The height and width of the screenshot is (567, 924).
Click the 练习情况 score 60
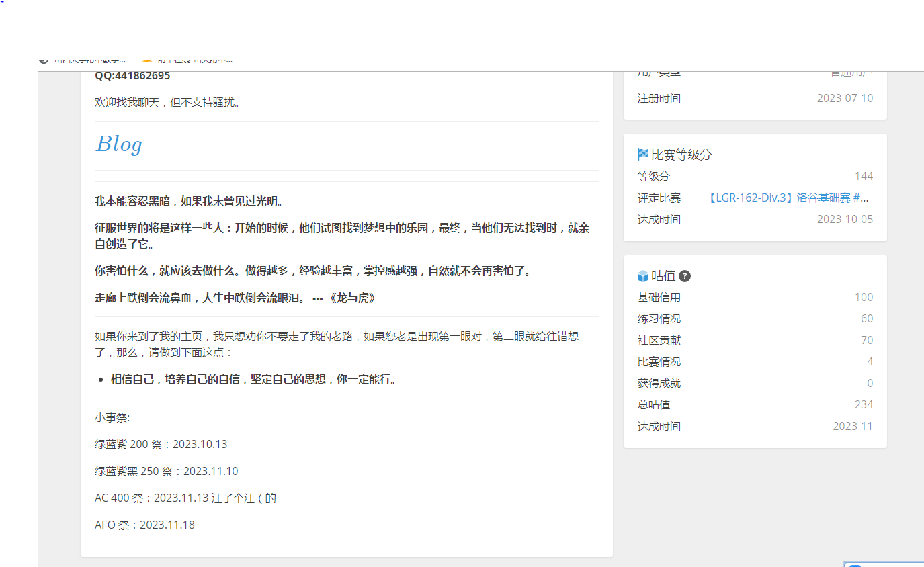866,318
